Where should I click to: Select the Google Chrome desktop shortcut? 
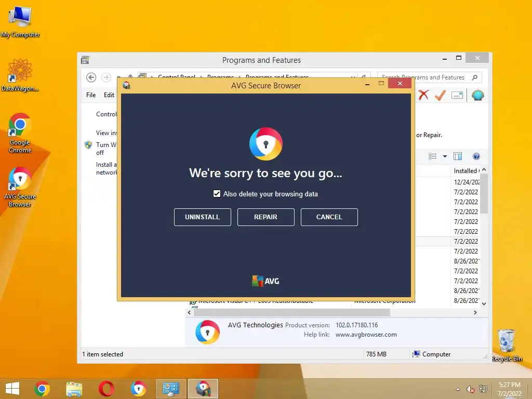click(20, 133)
